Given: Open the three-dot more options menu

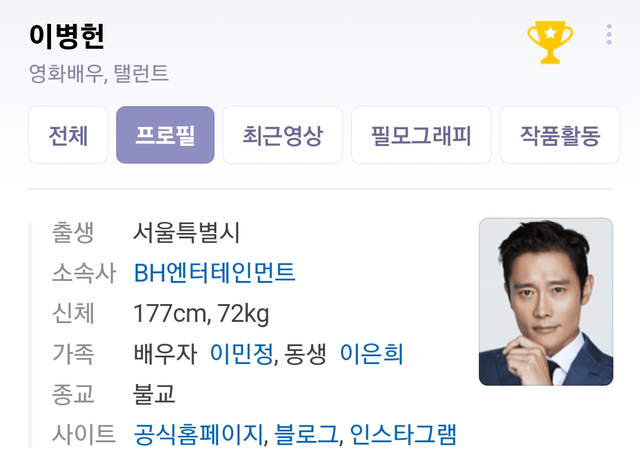Looking at the screenshot, I should click(x=609, y=35).
